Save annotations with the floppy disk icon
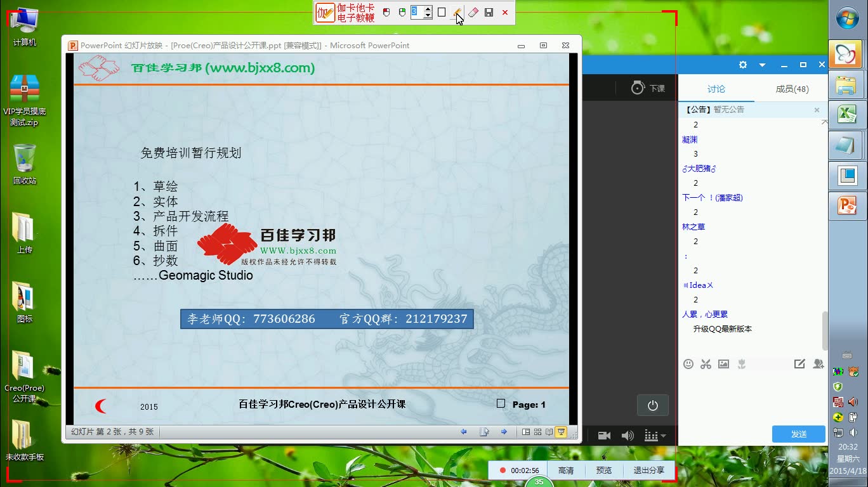Viewport: 868px width, 487px height. click(489, 13)
